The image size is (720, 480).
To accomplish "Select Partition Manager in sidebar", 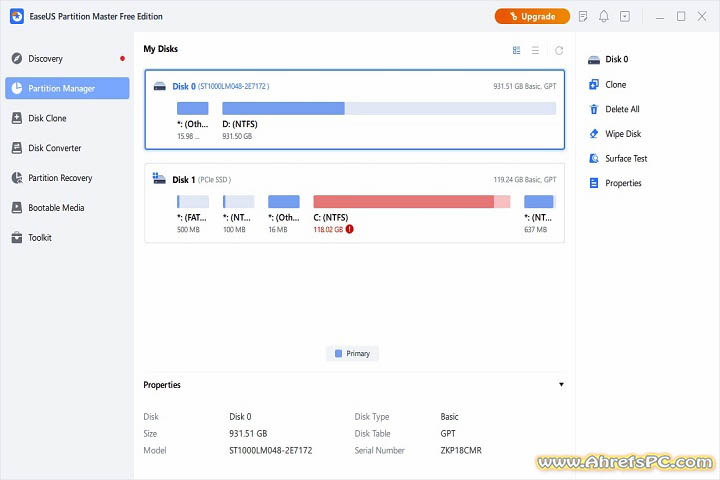I will (x=67, y=88).
